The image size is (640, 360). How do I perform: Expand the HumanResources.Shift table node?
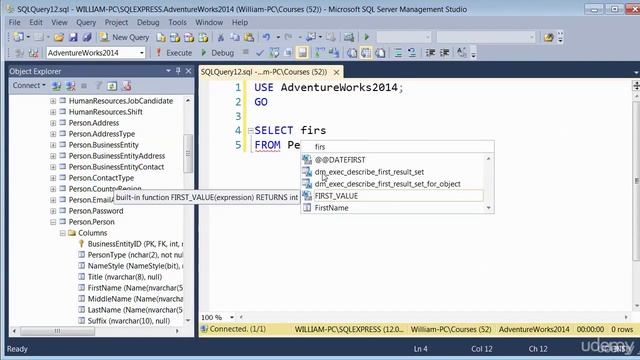coord(53,112)
